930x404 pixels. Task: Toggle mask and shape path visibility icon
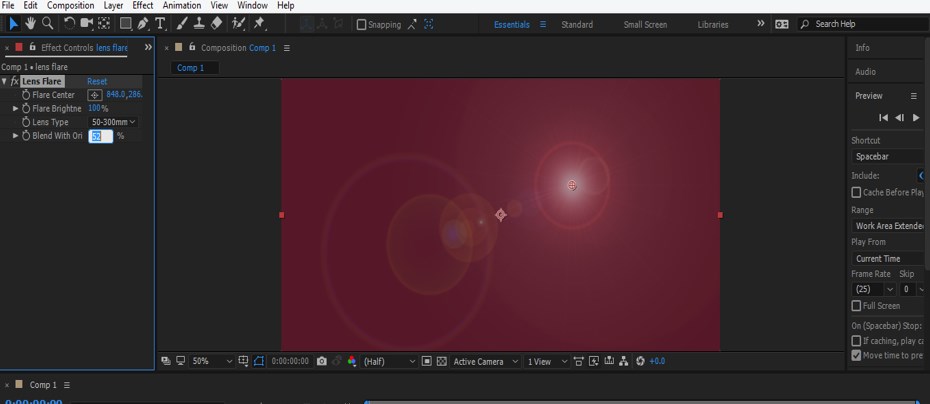[x=259, y=361]
